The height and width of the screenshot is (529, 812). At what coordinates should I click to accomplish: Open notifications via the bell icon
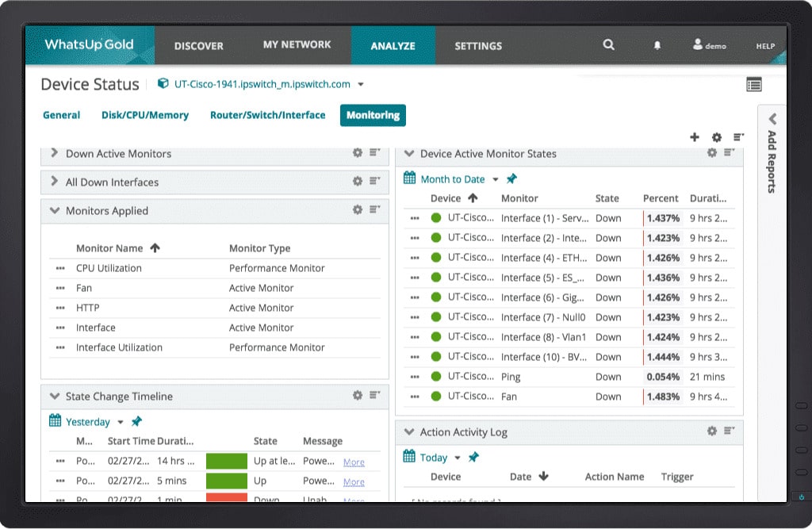(657, 46)
